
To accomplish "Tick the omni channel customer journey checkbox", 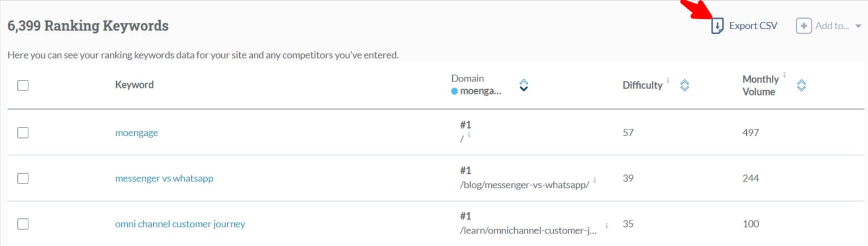I will (x=23, y=224).
